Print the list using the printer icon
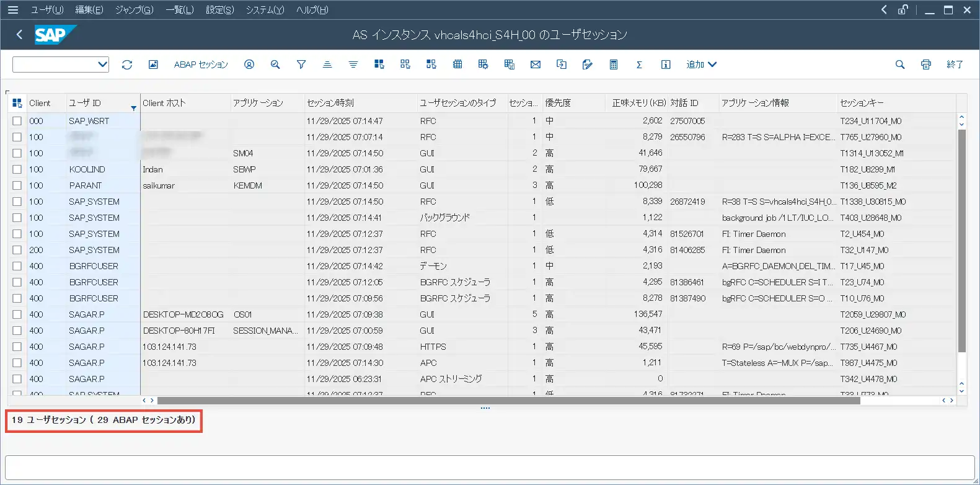This screenshot has width=980, height=485. click(x=926, y=65)
